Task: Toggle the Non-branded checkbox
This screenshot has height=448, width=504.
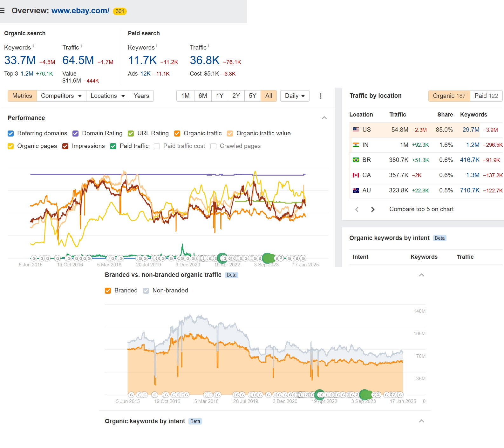Action: (x=146, y=291)
